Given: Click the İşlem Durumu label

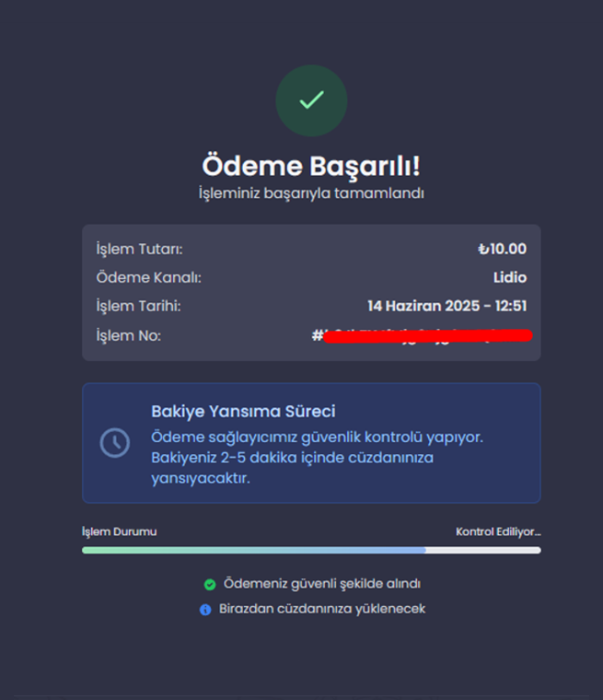Looking at the screenshot, I should point(119,531).
